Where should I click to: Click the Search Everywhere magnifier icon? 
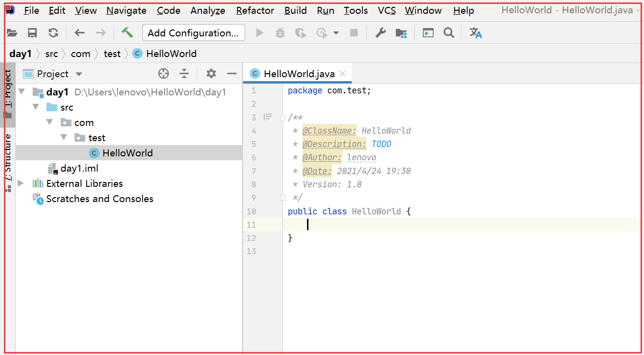[x=448, y=33]
